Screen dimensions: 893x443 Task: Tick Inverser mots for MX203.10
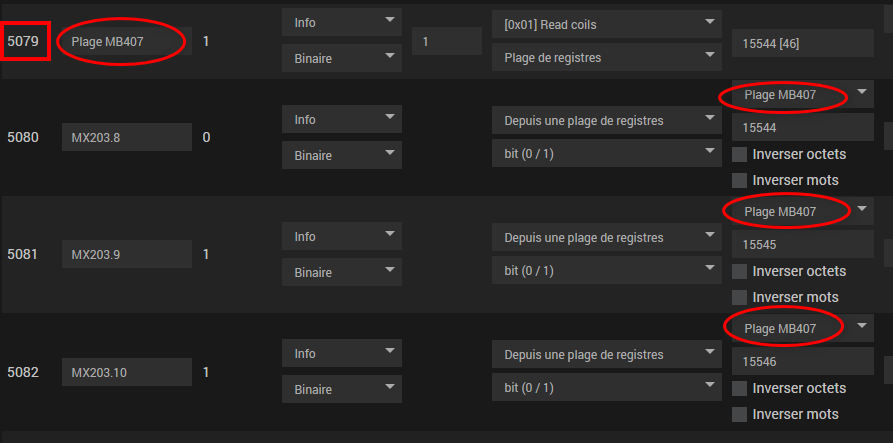coord(740,414)
